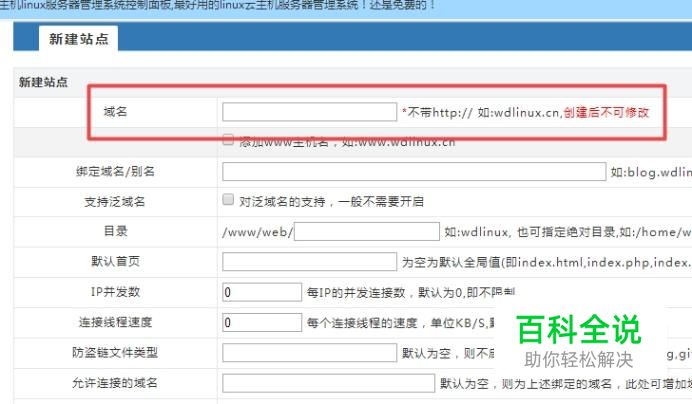692x404 pixels.
Task: Click the 默认首页 input field
Action: point(309,261)
